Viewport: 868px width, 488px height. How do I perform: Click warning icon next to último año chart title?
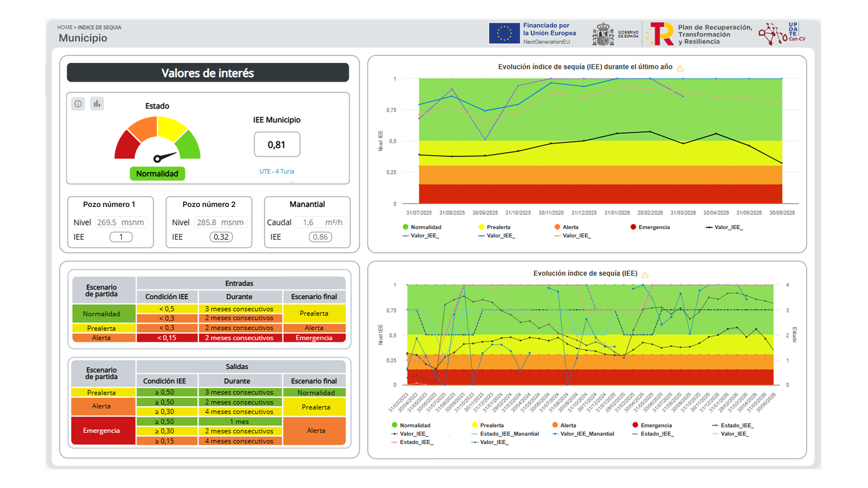680,68
